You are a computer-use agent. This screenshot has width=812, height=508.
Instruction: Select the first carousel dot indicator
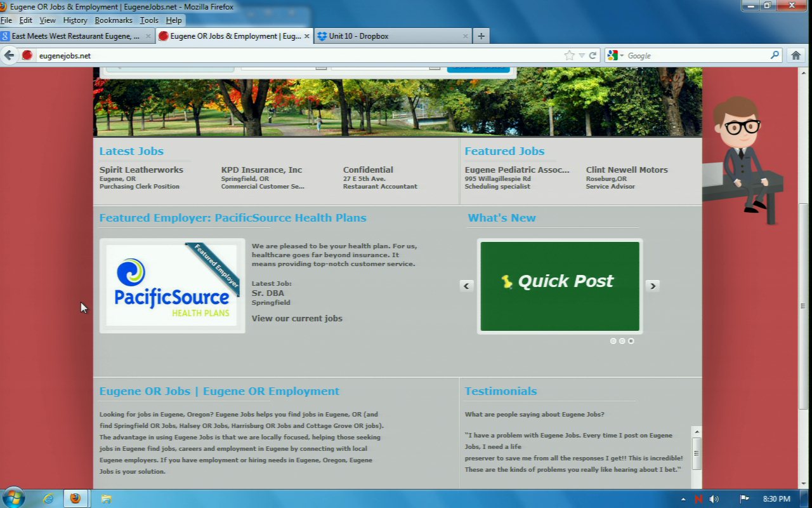[613, 341]
